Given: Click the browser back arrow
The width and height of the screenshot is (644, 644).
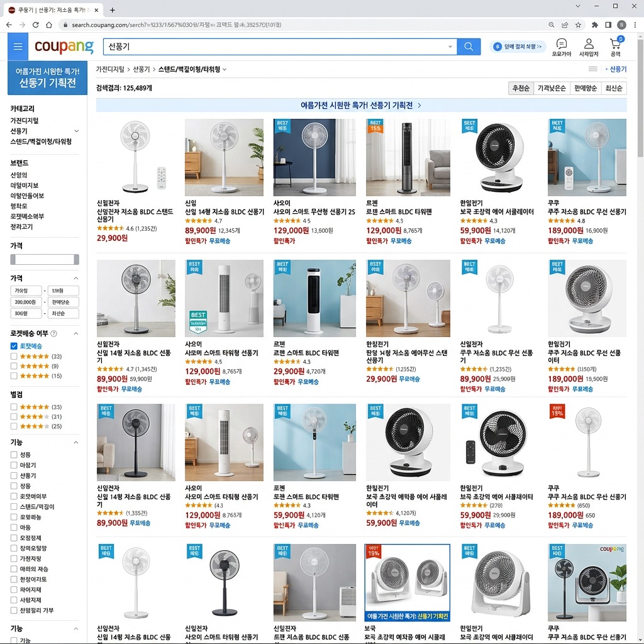Looking at the screenshot, I should (9, 25).
